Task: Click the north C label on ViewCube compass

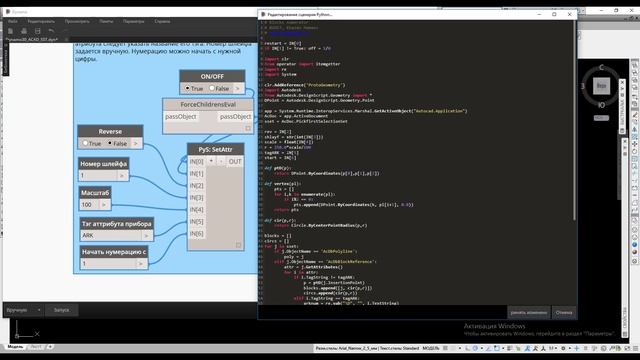Action: tap(601, 67)
